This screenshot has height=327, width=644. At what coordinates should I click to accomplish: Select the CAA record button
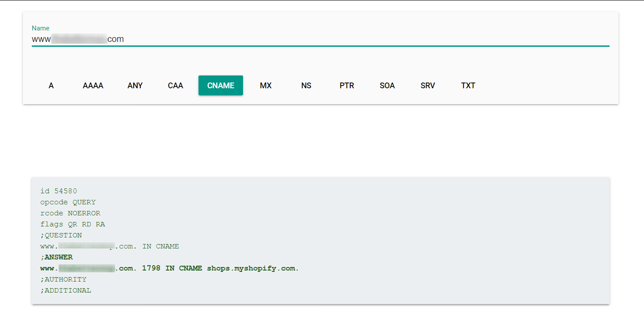coord(176,86)
